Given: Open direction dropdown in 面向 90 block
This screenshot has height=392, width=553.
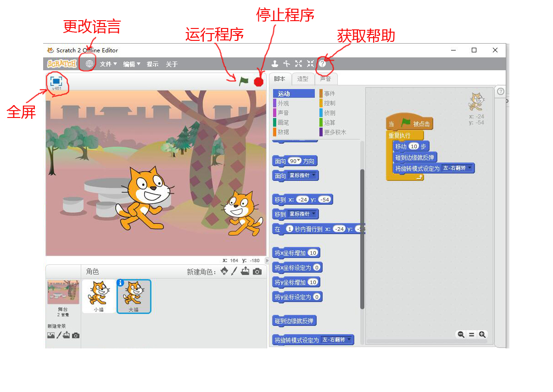Looking at the screenshot, I should (299, 161).
